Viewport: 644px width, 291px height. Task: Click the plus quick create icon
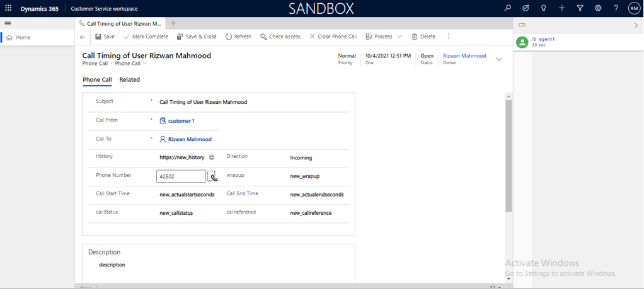point(562,8)
